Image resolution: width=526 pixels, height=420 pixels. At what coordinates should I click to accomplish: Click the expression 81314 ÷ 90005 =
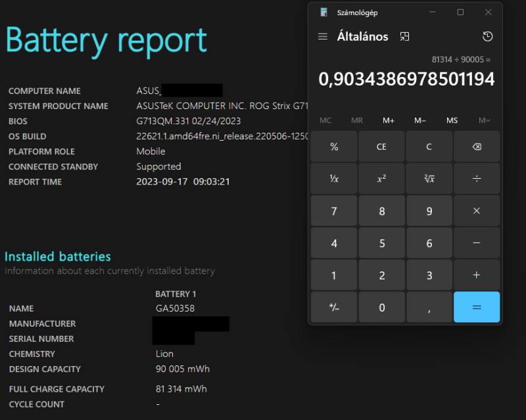coord(461,60)
